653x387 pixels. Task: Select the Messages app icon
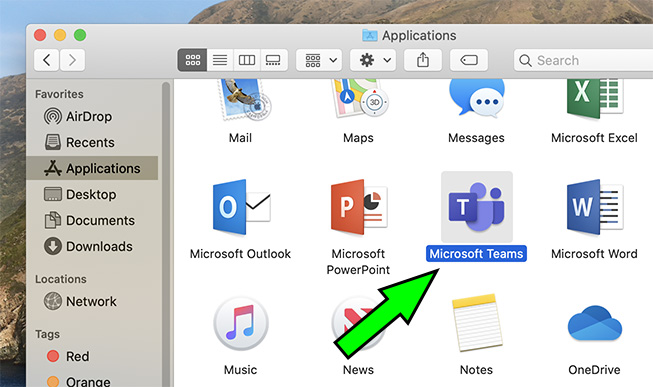point(476,97)
